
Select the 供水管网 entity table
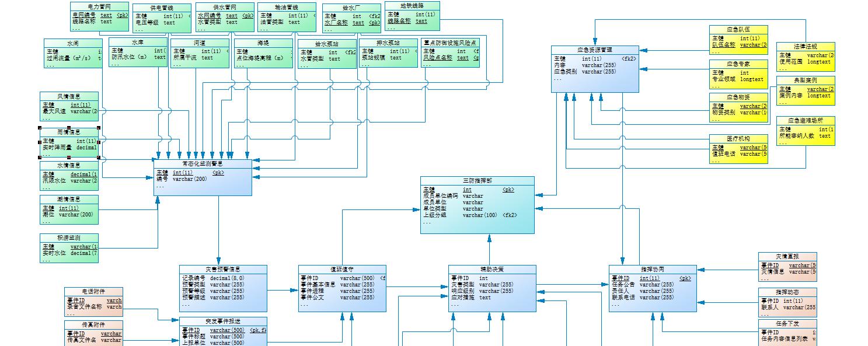click(x=225, y=18)
